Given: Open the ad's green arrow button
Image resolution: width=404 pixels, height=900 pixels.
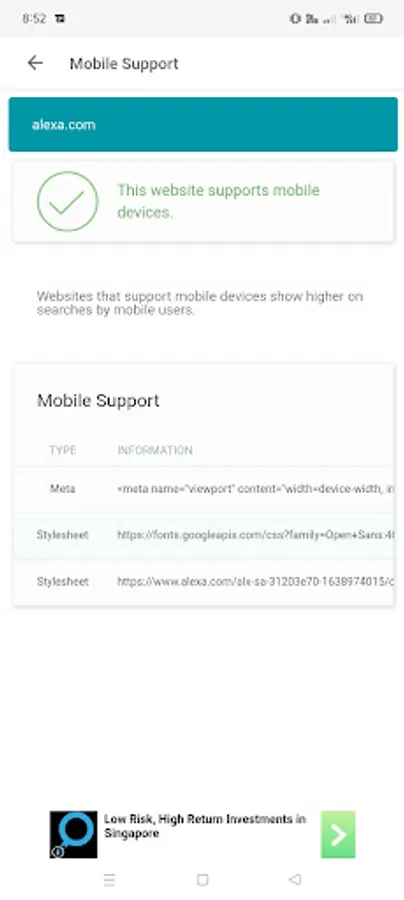Looking at the screenshot, I should (338, 835).
